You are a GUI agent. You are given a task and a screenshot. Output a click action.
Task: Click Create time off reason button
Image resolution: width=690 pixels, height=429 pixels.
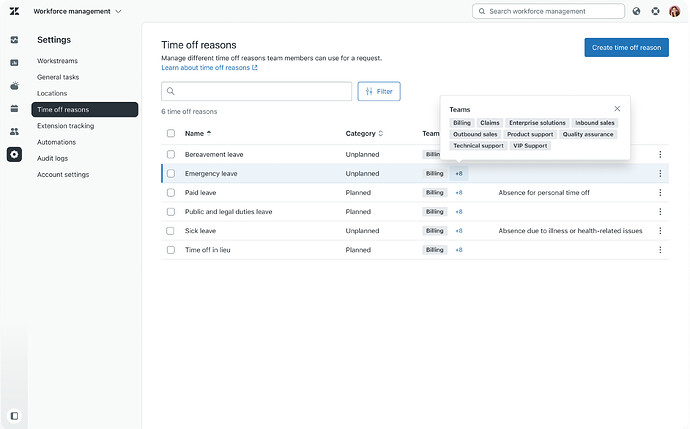click(626, 48)
